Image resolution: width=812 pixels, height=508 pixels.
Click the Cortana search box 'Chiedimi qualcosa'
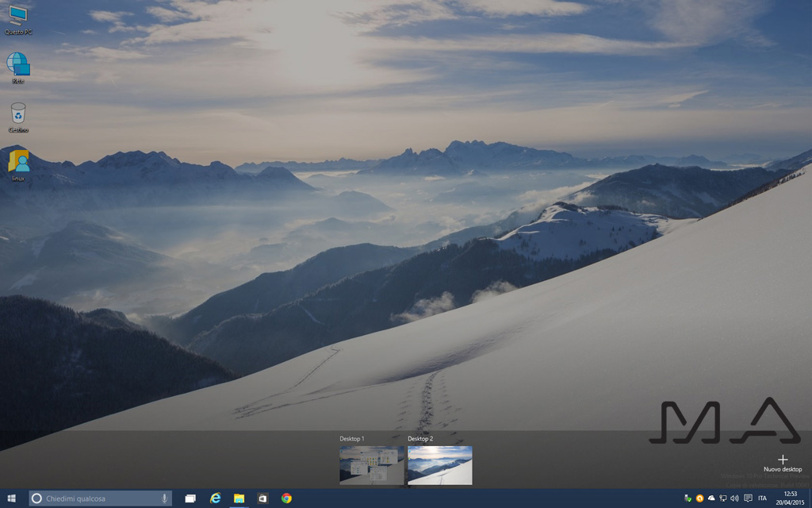tap(100, 498)
